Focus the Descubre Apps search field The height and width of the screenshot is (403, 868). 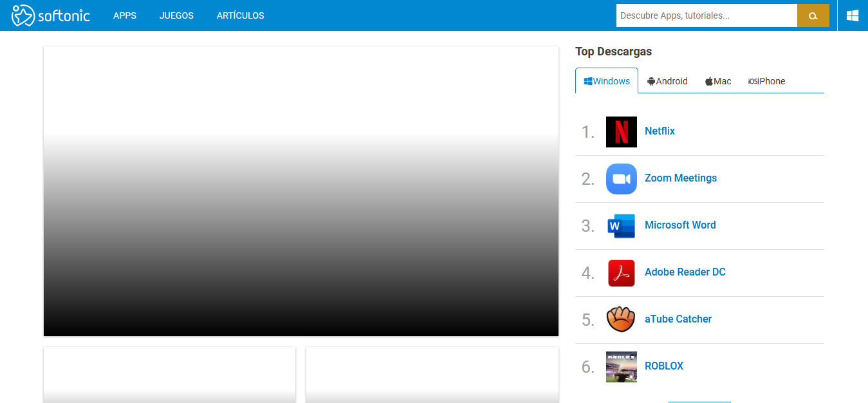click(706, 15)
